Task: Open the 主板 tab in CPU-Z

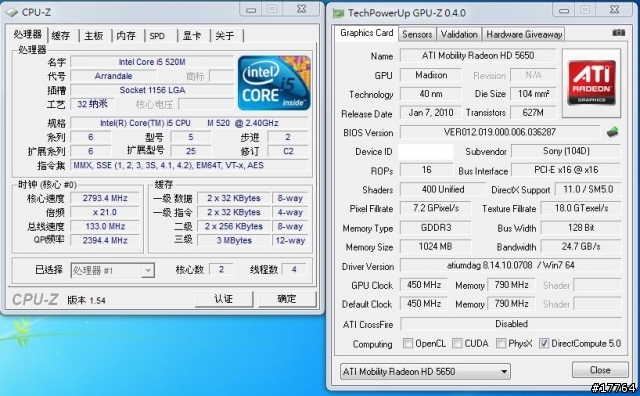Action: click(x=94, y=36)
